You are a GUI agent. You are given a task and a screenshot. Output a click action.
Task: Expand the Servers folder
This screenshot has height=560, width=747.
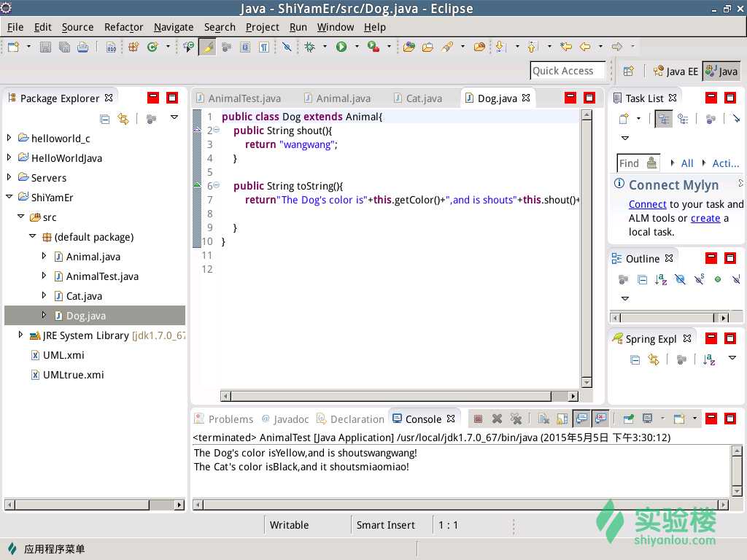click(x=9, y=176)
